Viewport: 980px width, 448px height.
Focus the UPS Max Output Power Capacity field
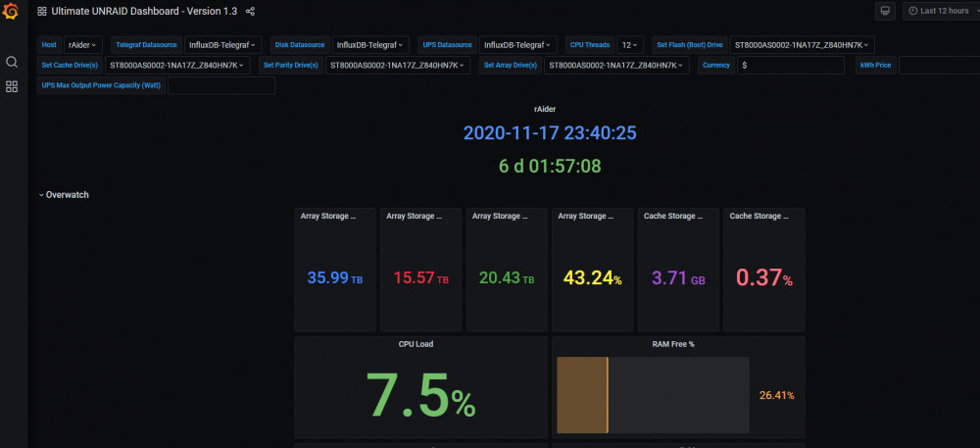[221, 85]
